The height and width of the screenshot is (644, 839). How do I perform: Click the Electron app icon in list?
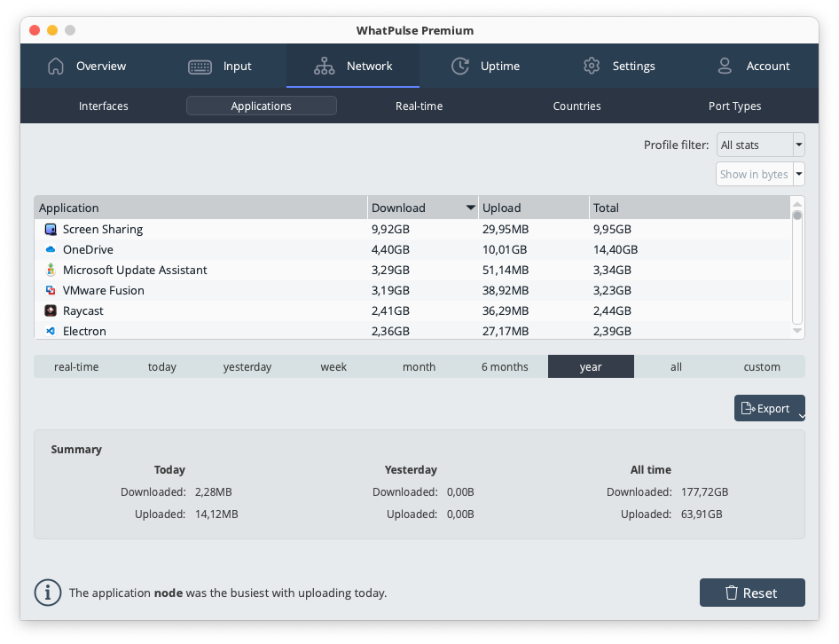click(x=51, y=331)
